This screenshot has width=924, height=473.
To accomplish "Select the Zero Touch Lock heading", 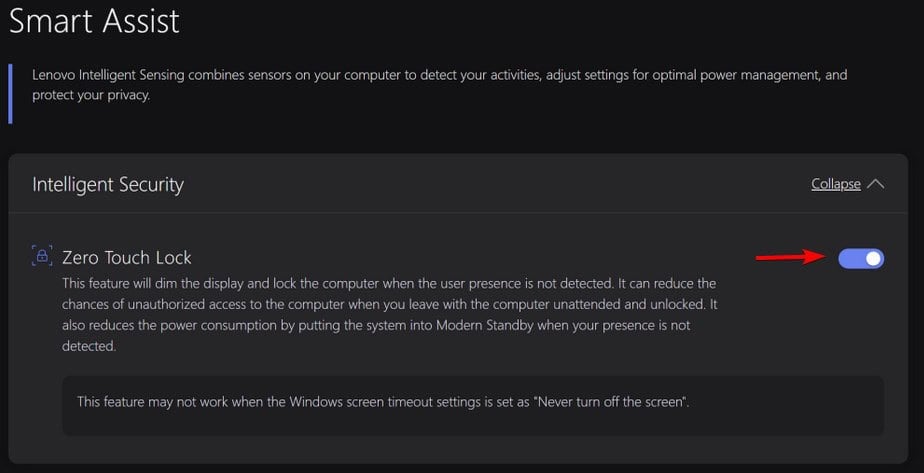I will [x=126, y=257].
